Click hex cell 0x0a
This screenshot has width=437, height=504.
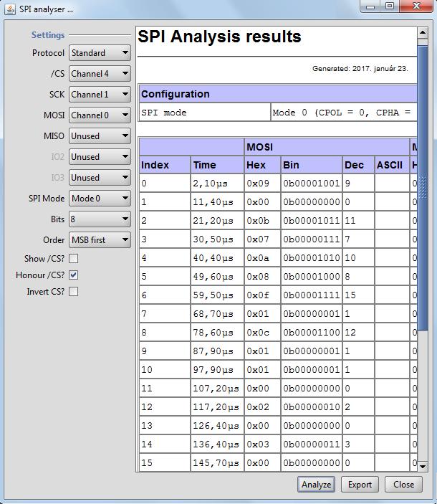tap(262, 258)
